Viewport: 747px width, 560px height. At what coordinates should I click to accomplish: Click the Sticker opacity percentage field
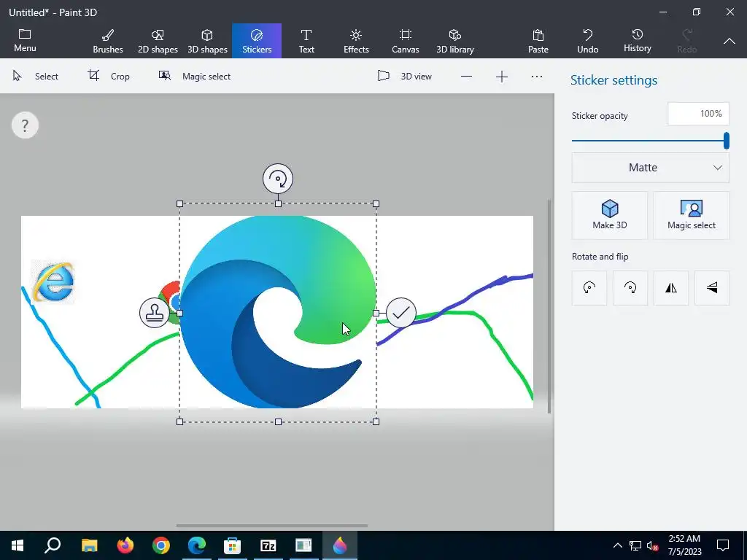click(698, 114)
